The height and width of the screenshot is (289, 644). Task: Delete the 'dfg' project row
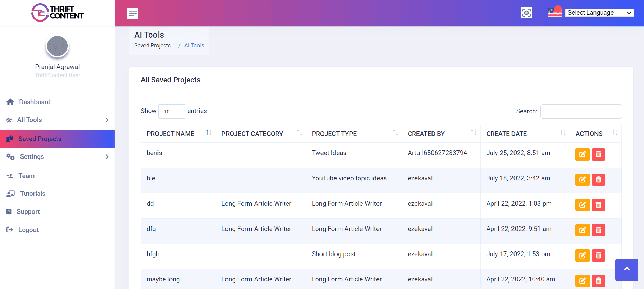(x=598, y=230)
